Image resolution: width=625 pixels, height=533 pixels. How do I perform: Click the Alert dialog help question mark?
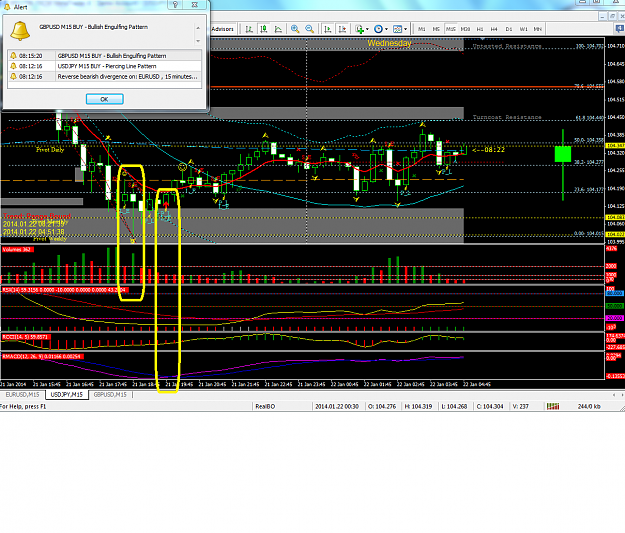[175, 5]
